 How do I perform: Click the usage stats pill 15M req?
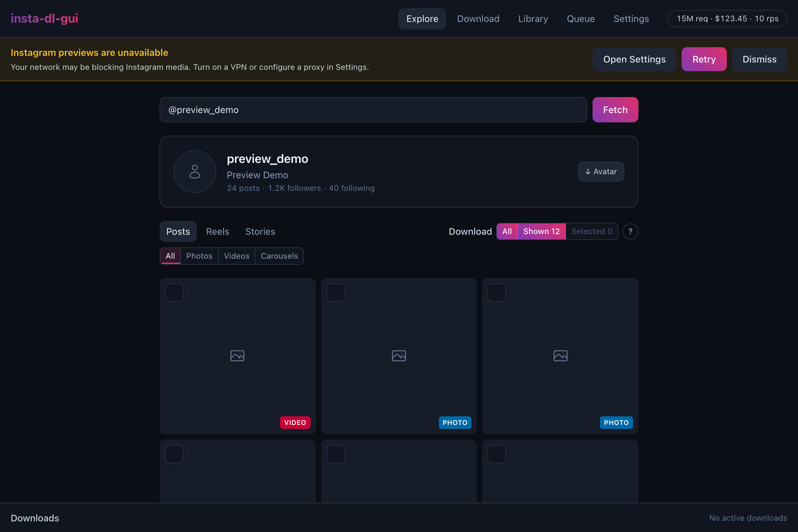point(728,19)
